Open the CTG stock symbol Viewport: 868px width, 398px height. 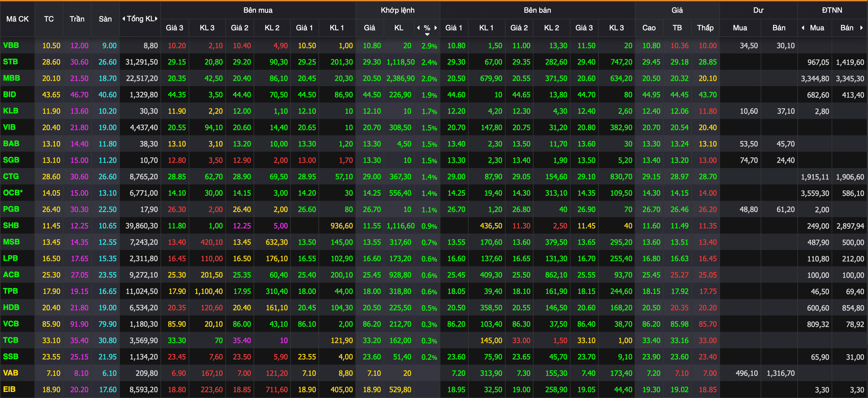click(x=11, y=176)
